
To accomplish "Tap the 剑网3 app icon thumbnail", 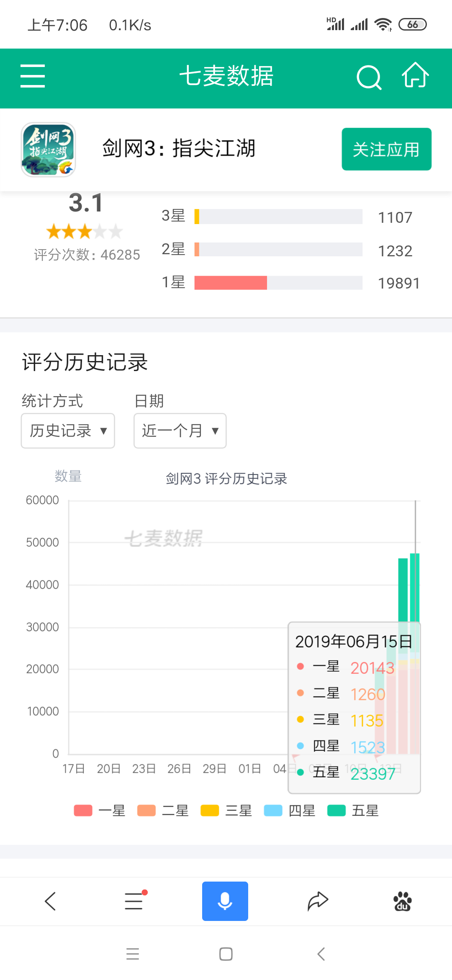I will (49, 150).
